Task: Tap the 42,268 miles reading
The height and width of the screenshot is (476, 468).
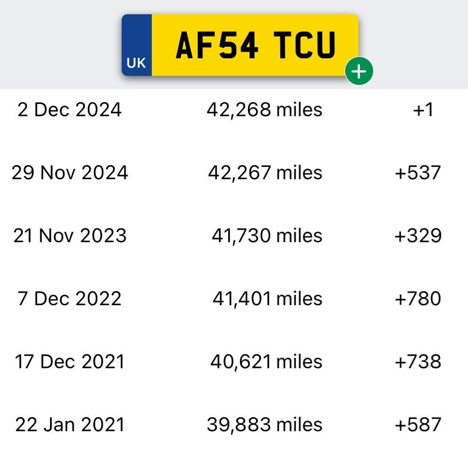Action: click(264, 110)
